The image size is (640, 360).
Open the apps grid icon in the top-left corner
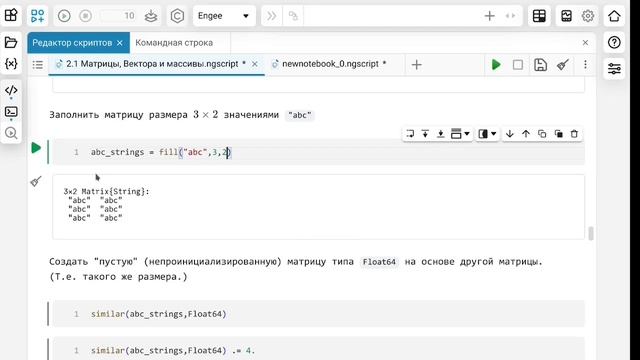click(x=11, y=16)
